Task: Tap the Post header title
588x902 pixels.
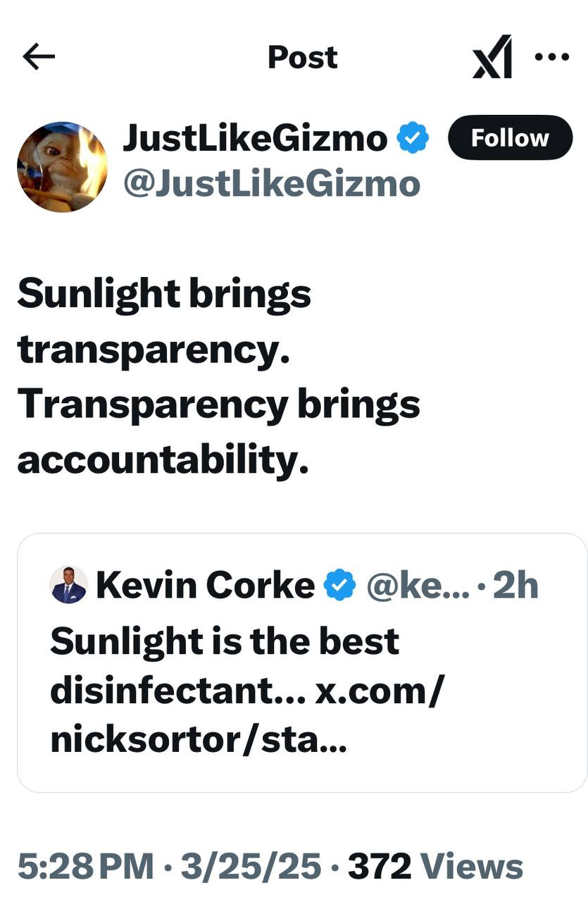Action: [303, 58]
